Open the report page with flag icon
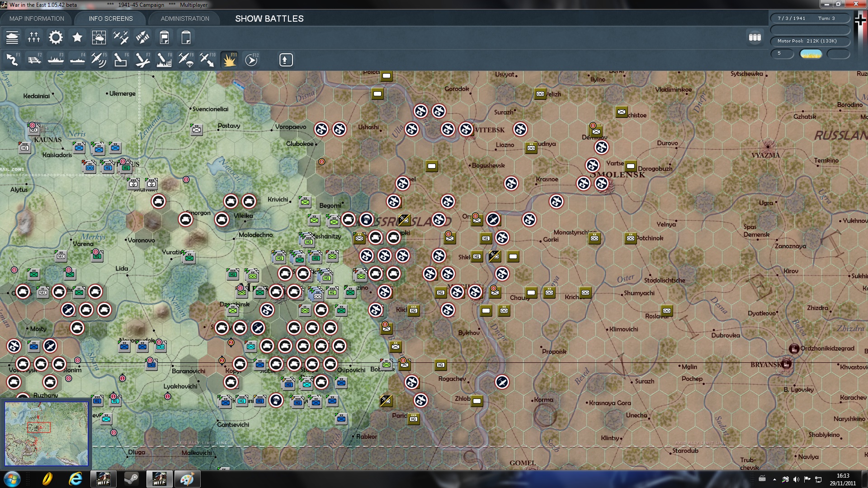 pos(164,38)
